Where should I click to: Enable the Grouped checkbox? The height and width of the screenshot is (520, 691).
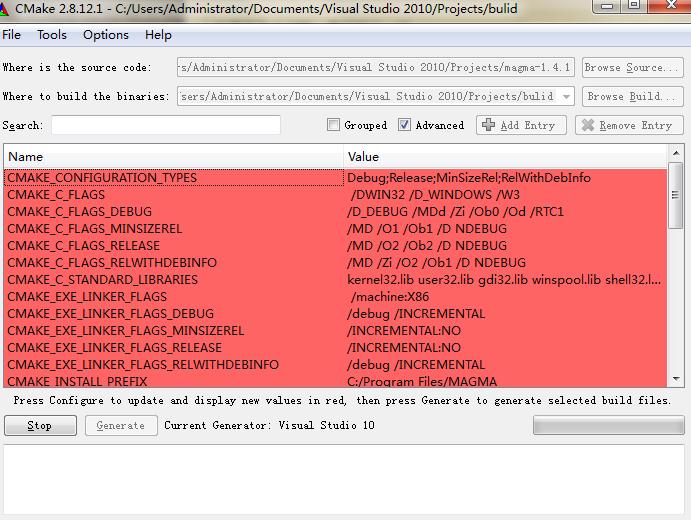point(333,125)
